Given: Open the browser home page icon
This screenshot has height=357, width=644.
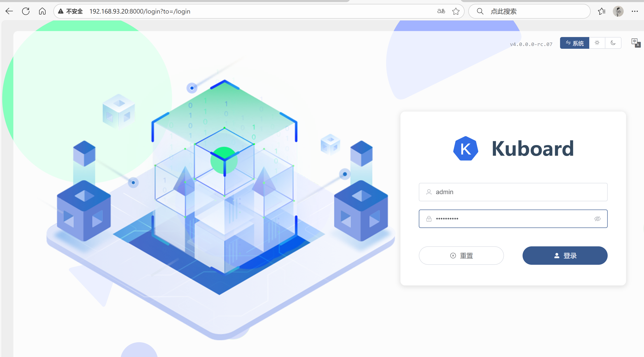Looking at the screenshot, I should click(x=42, y=11).
